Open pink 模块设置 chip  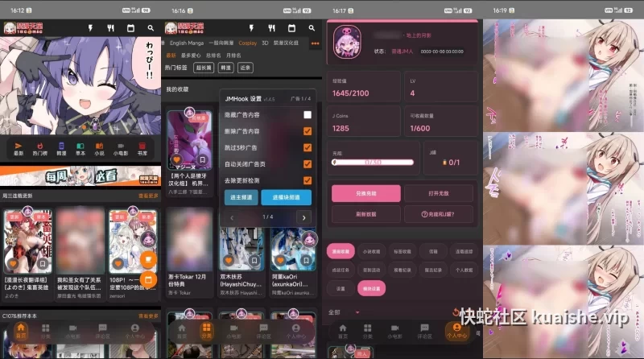(x=371, y=289)
